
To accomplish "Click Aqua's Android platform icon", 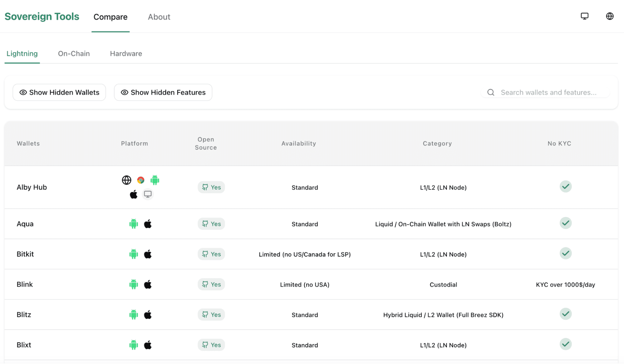I will [134, 224].
